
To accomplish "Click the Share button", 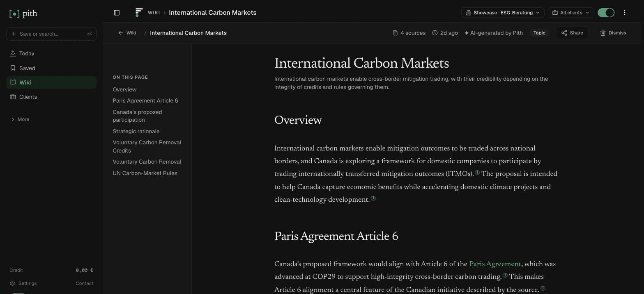I will (572, 33).
